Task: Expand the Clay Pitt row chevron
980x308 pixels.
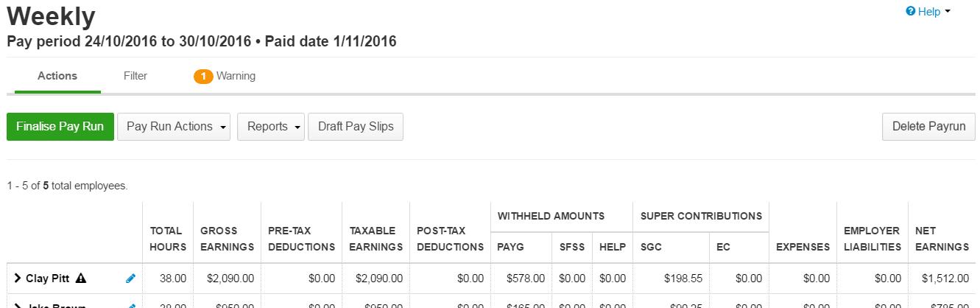Action: click(17, 279)
